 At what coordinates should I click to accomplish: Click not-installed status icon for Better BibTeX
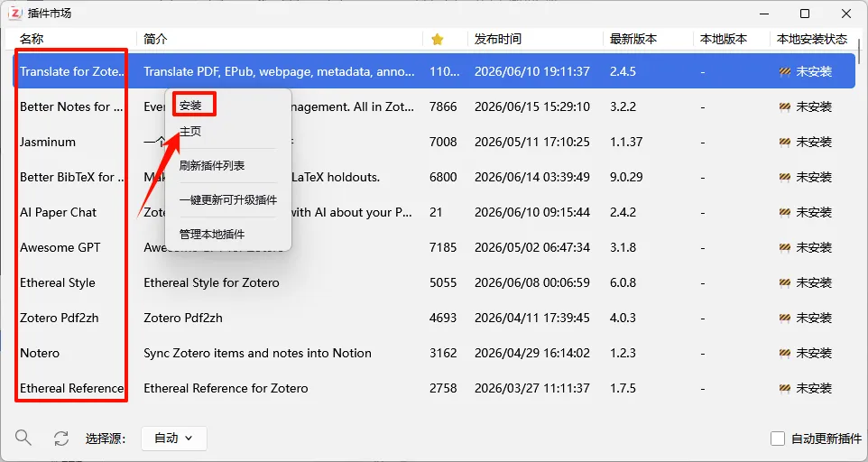point(784,177)
